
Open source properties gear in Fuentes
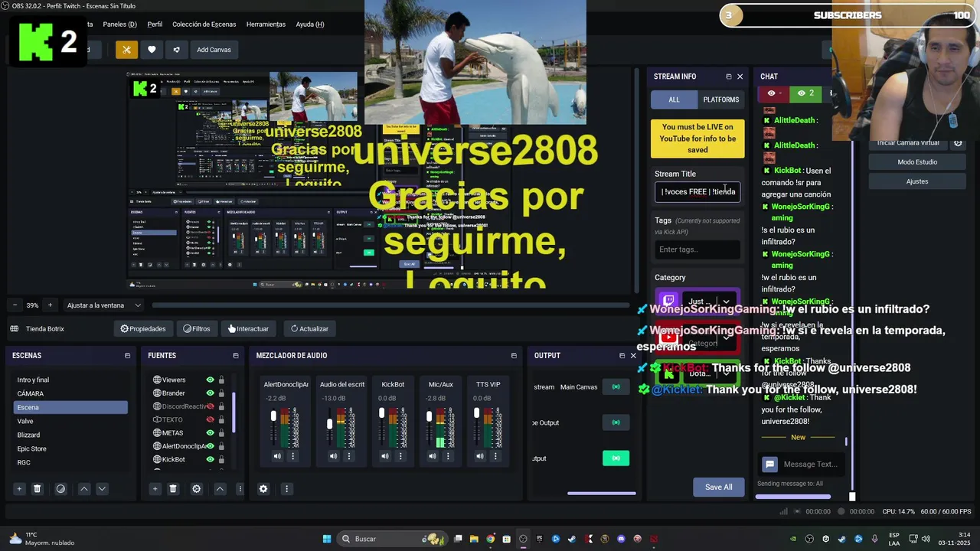[x=196, y=489]
